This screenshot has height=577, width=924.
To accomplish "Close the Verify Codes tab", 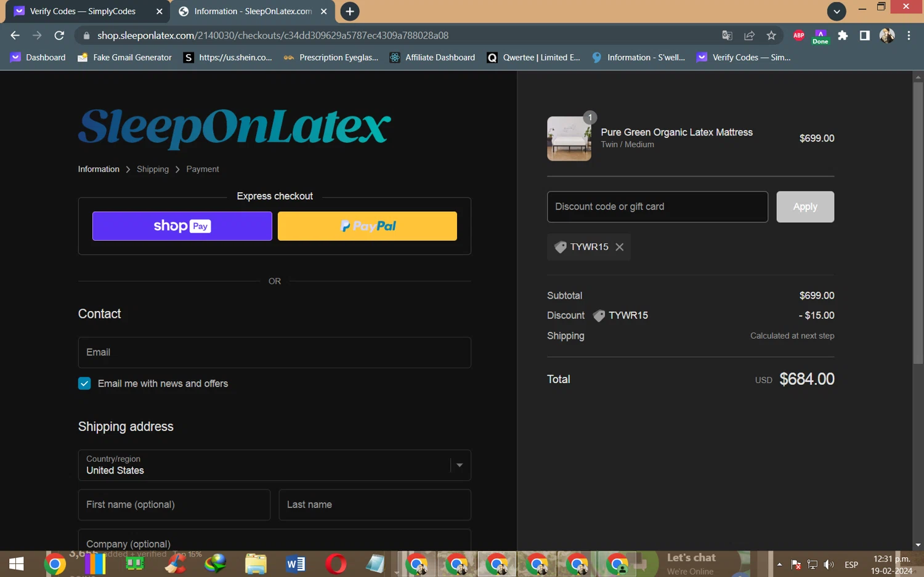I will coord(160,11).
